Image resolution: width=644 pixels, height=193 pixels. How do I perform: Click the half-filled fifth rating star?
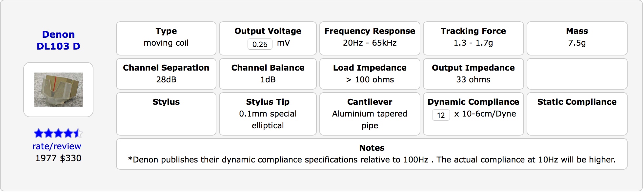tap(78, 133)
